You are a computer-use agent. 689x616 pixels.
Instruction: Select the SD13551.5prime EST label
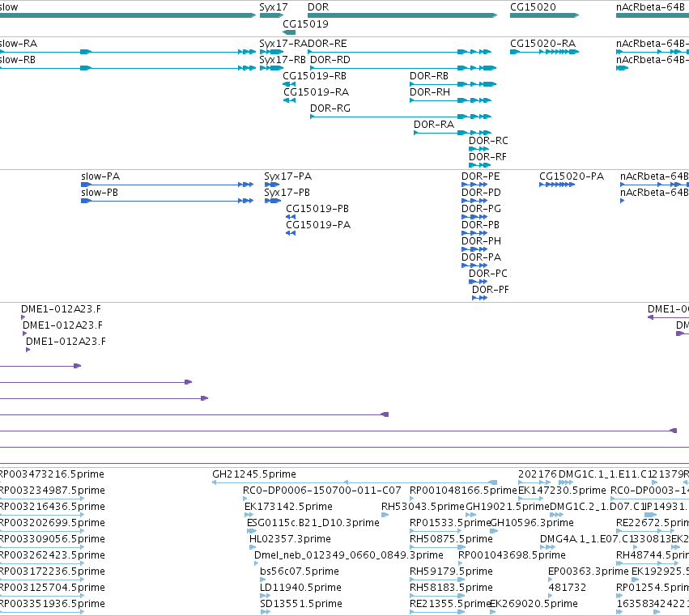click(x=301, y=604)
